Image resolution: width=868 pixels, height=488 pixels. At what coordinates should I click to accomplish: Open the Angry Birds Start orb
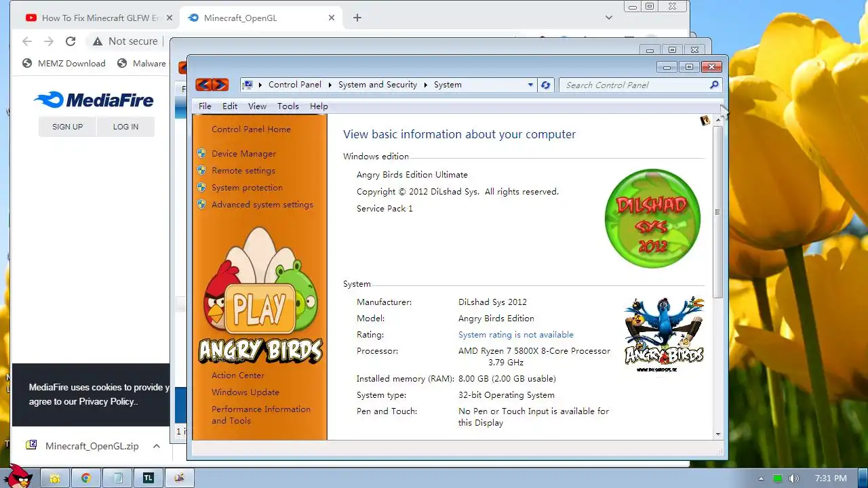[17, 476]
